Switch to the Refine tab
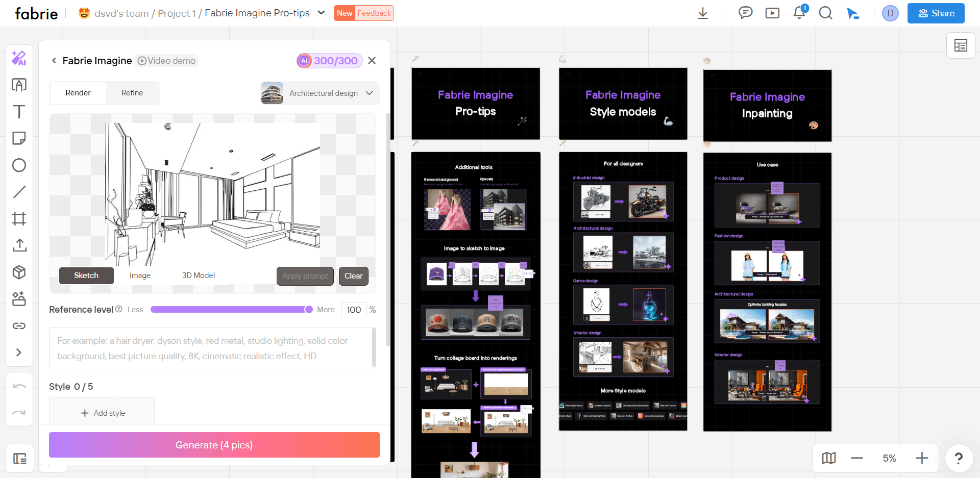This screenshot has height=478, width=980. click(x=132, y=93)
